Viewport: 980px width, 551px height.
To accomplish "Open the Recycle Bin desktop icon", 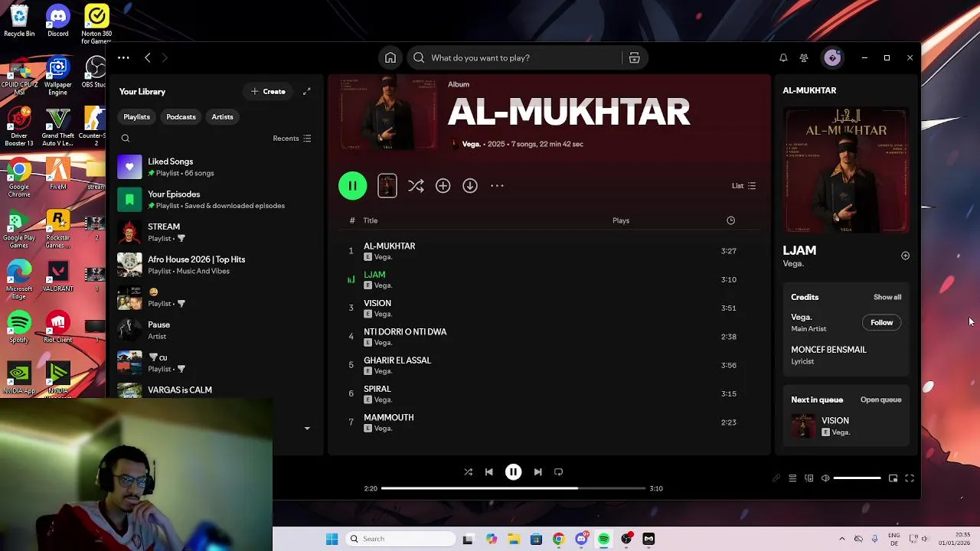I will point(19,21).
